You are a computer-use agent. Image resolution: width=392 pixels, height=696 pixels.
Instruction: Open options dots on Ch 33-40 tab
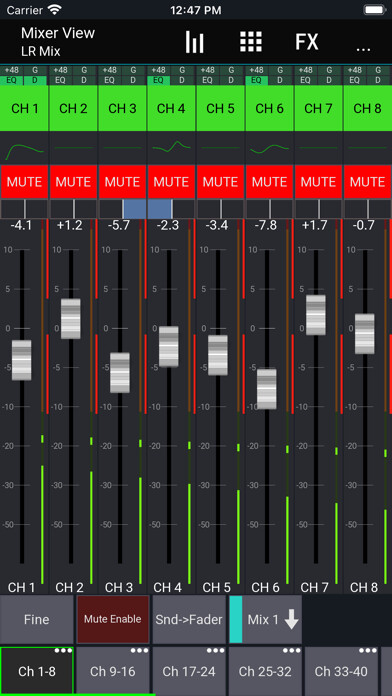368,651
